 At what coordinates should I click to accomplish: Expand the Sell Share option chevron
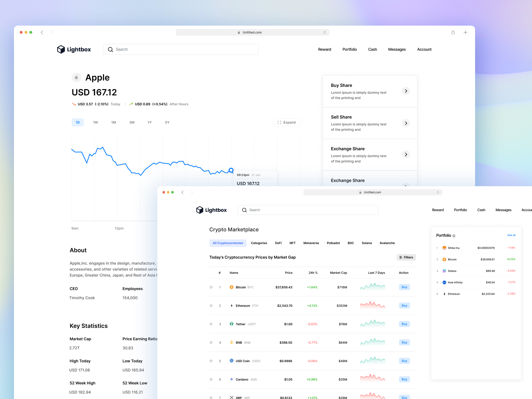tap(406, 123)
